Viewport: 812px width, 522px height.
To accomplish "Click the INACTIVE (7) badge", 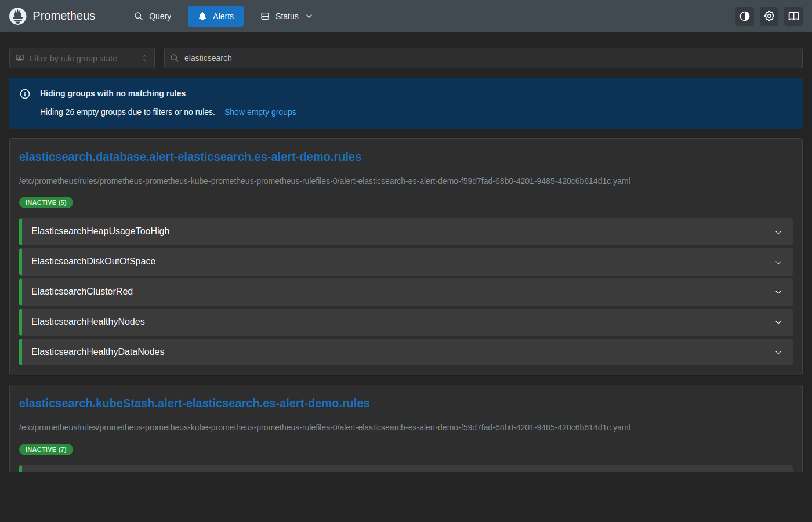I will click(46, 449).
